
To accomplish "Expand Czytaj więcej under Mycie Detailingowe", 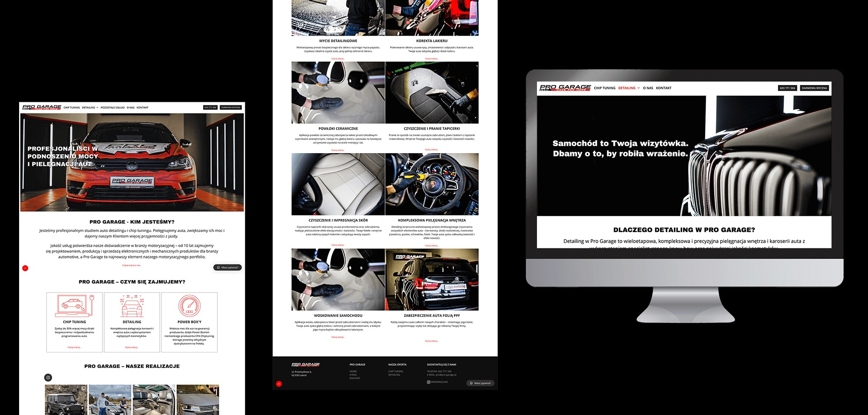I will [x=338, y=58].
